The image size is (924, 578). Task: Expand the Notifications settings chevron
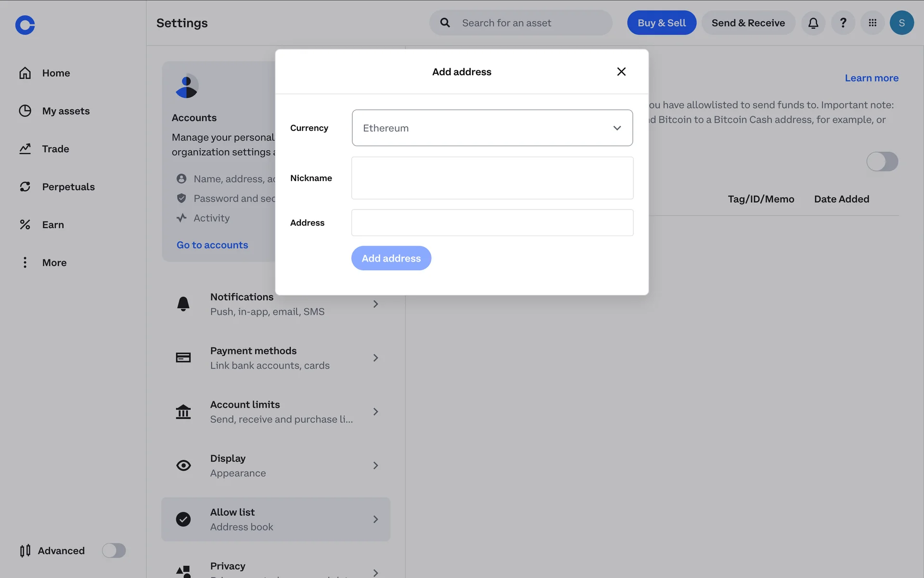375,304
